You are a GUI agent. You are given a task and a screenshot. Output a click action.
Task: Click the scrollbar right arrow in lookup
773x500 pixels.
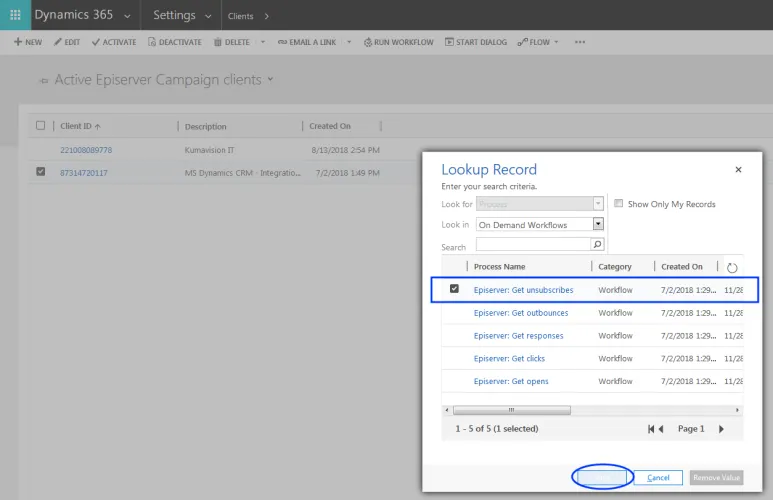(x=737, y=410)
